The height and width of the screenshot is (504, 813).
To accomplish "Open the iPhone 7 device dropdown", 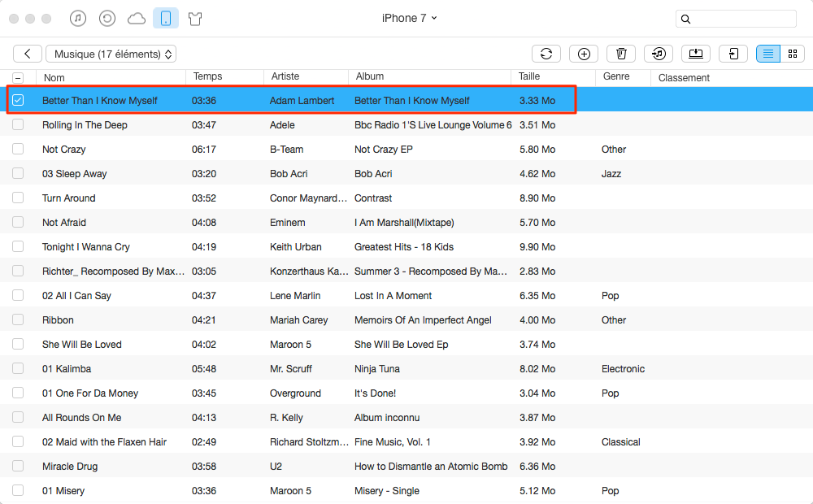I will click(409, 18).
